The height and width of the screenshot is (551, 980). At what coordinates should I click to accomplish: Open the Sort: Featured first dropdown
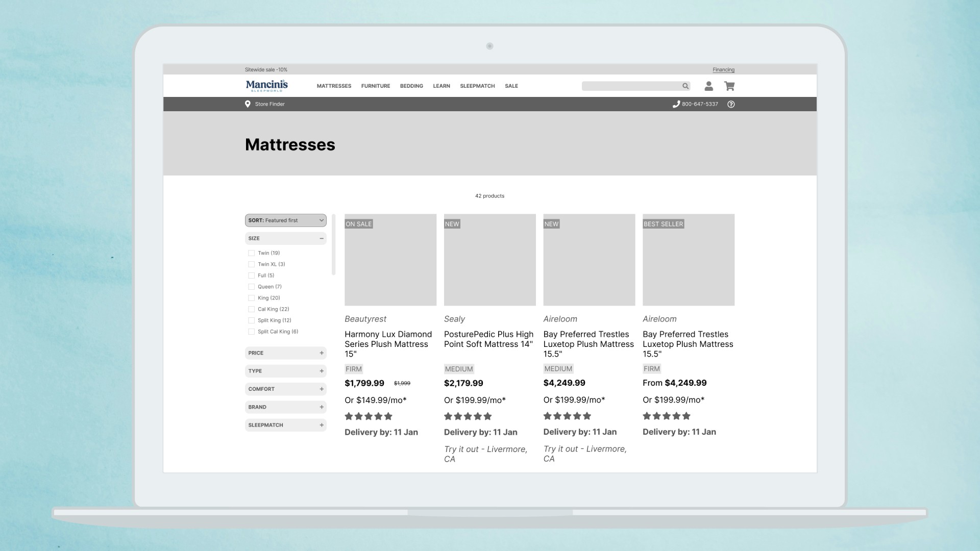coord(285,220)
